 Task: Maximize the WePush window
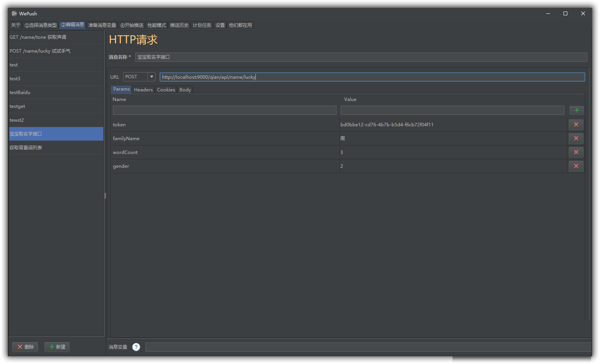click(x=565, y=13)
